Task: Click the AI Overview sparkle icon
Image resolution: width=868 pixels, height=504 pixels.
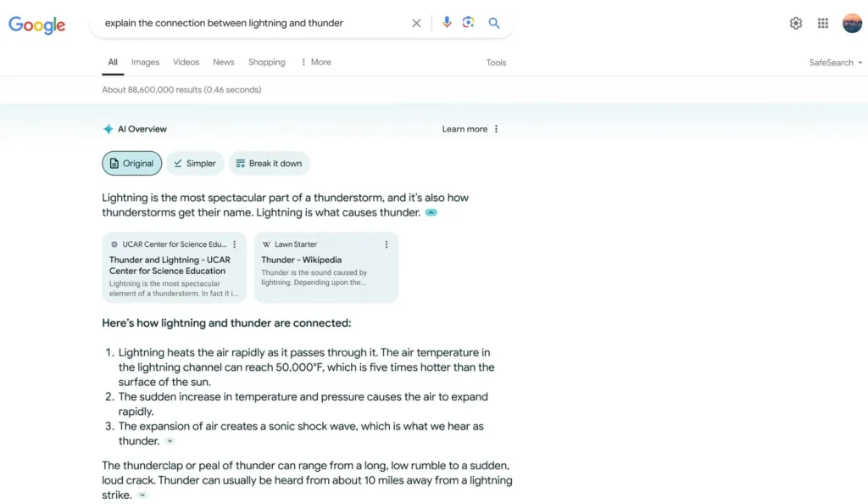Action: click(x=108, y=129)
